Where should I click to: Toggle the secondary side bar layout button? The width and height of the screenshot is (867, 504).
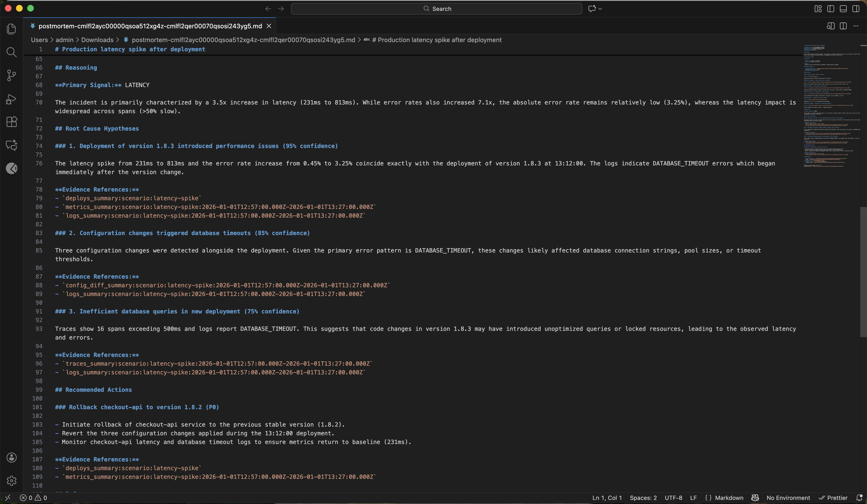click(x=856, y=9)
